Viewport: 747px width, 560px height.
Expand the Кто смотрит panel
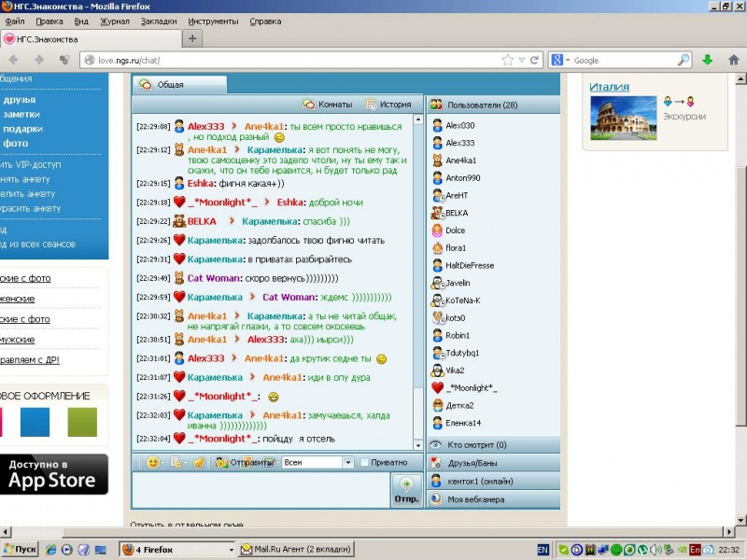coord(492,445)
